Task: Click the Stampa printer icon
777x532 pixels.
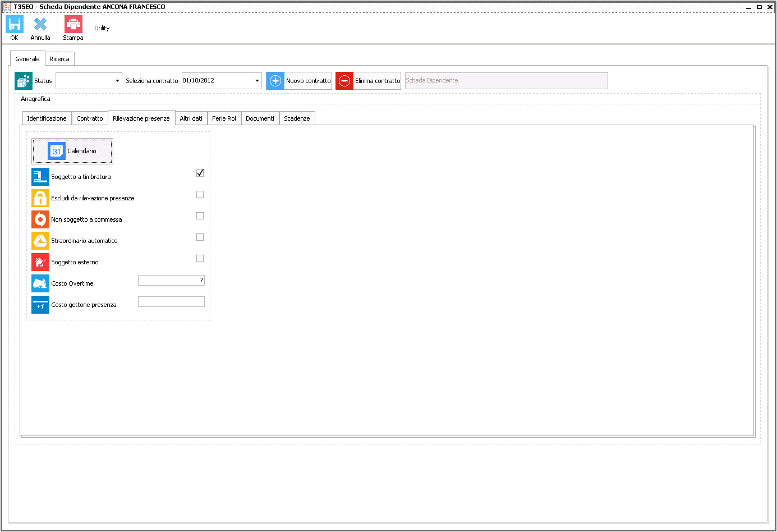Action: [73, 24]
